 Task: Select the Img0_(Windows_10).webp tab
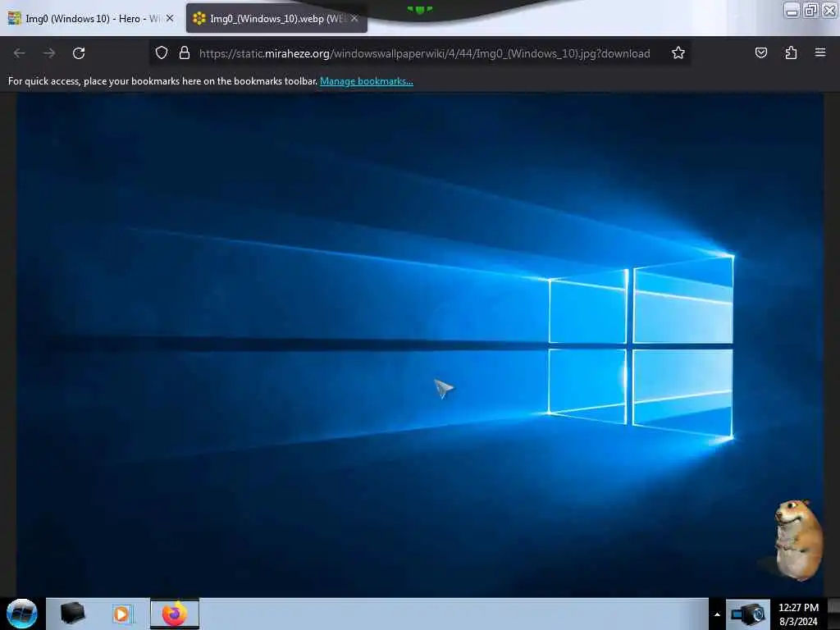pos(276,18)
